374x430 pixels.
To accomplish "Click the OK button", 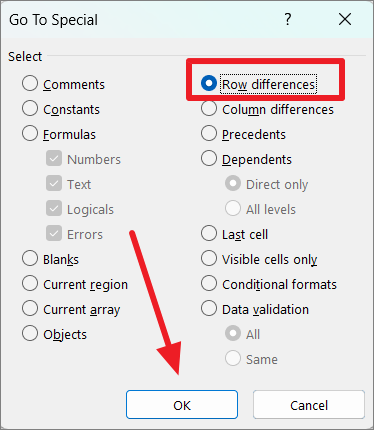I will [x=182, y=405].
